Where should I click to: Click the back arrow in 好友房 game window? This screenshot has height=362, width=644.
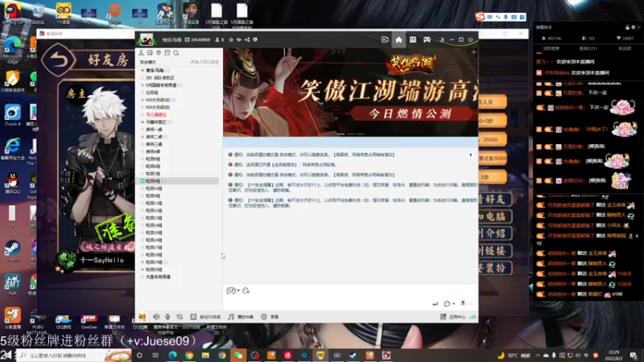pos(59,60)
